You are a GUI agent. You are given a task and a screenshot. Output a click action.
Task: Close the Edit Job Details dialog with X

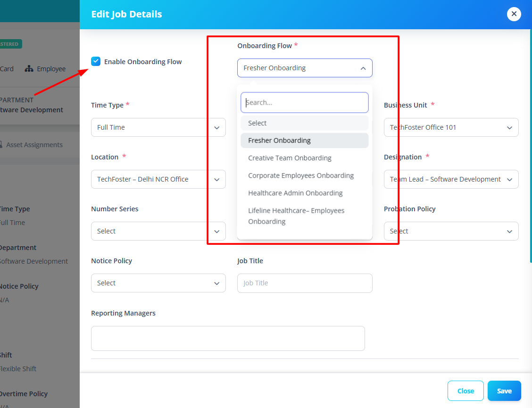[514, 14]
